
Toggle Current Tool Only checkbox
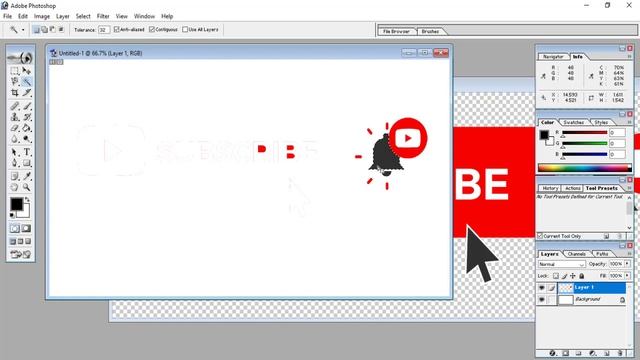(x=540, y=236)
